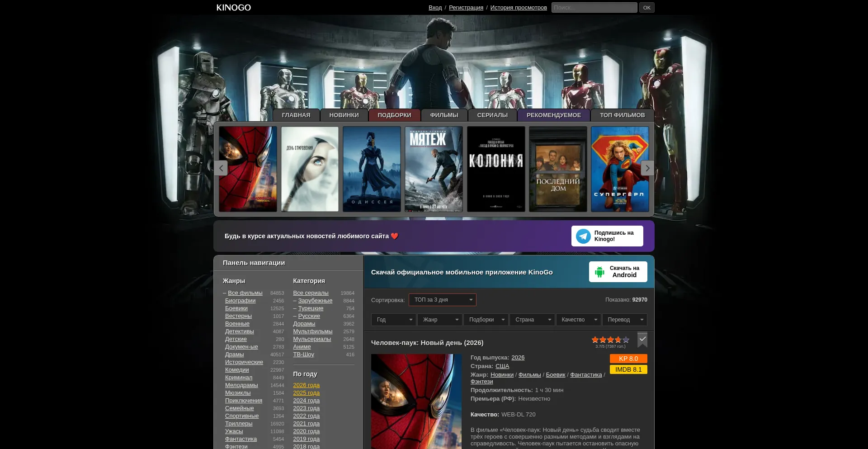Switch to the НОВИНКИ tab
868x449 pixels.
(344, 115)
